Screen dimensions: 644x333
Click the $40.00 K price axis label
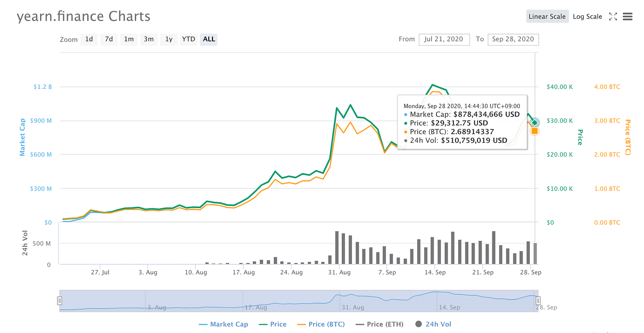560,87
